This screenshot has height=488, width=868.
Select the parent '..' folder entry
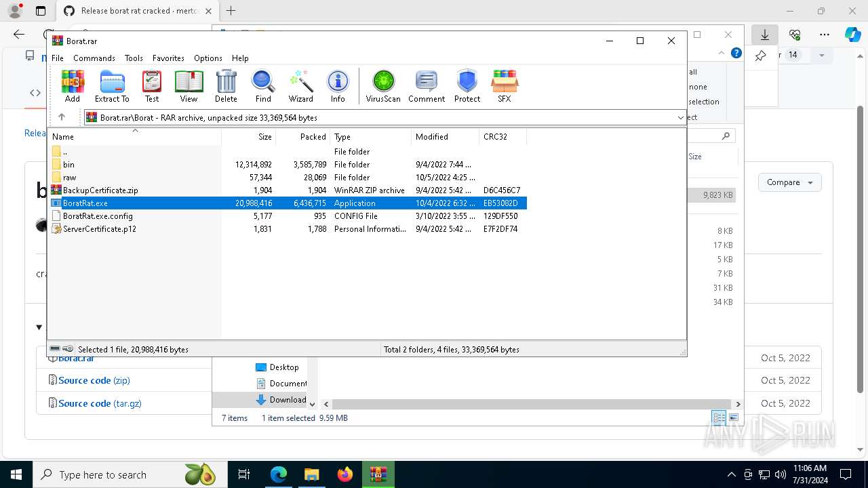288,152
